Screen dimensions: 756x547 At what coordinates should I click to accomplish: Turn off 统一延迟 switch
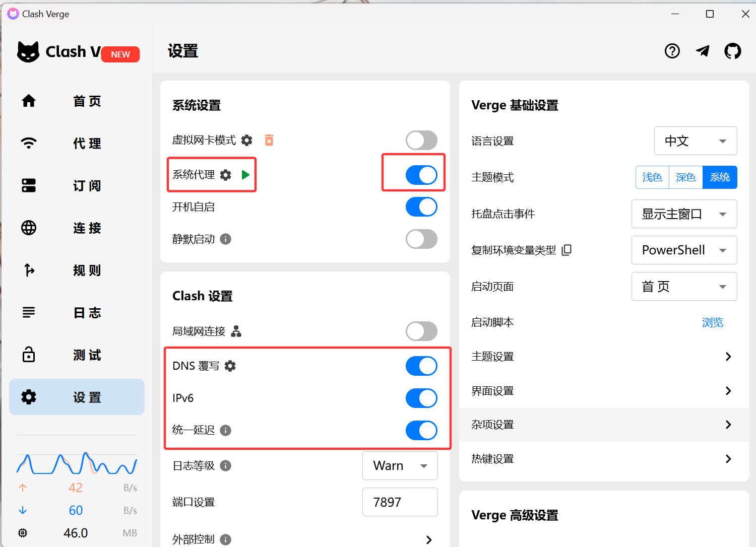(421, 430)
